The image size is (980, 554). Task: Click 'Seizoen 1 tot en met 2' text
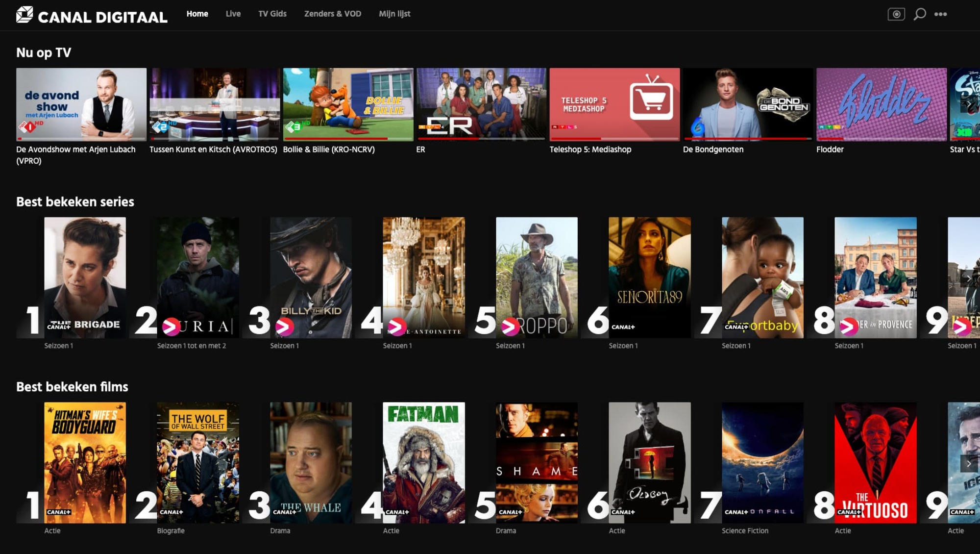point(192,346)
